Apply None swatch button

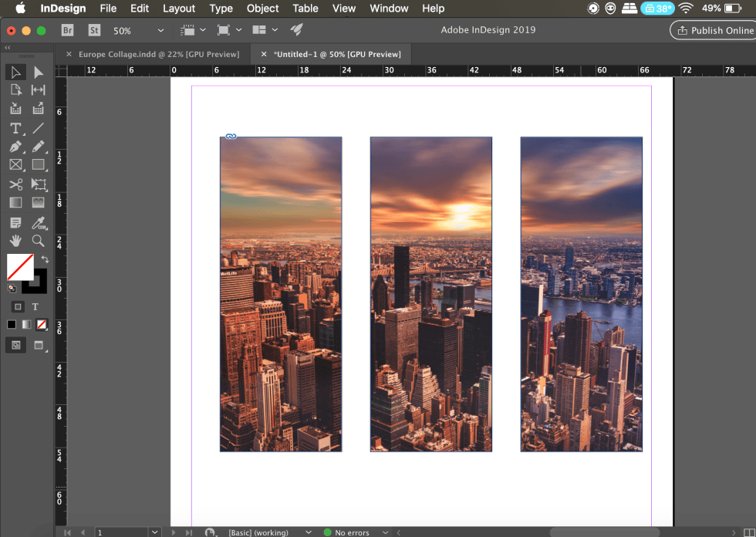click(x=42, y=324)
